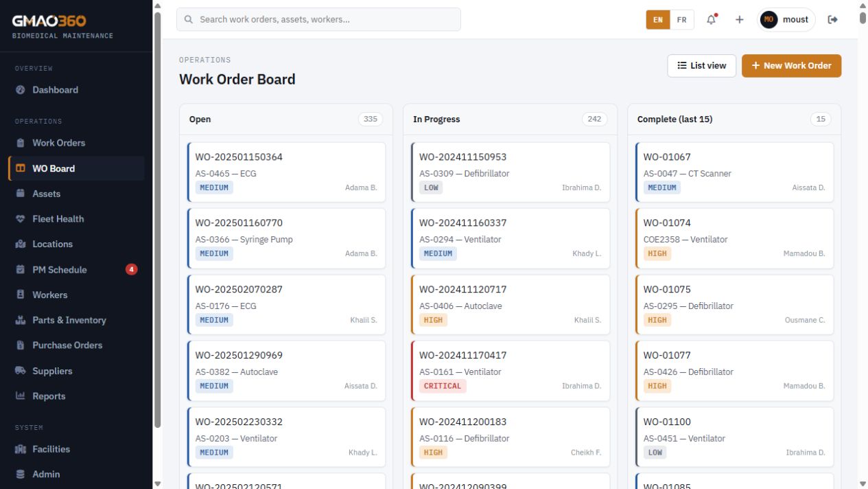Open card WO-01100
The height and width of the screenshot is (489, 868).
coord(734,437)
